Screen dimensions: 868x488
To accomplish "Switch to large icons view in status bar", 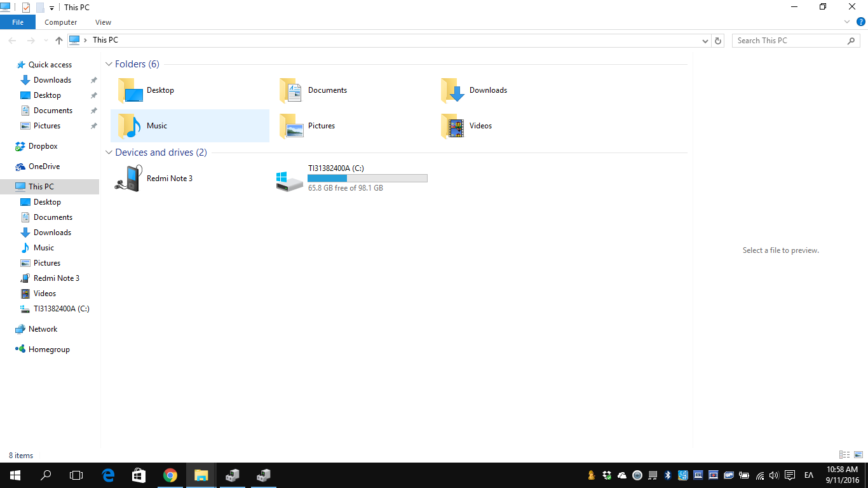I will 858,455.
